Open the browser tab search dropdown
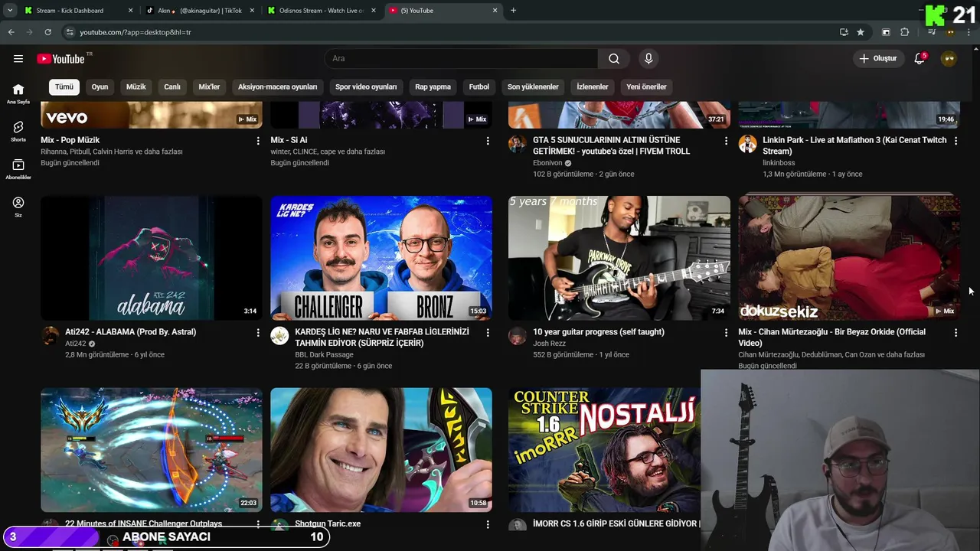Image resolution: width=980 pixels, height=551 pixels. coord(10,11)
